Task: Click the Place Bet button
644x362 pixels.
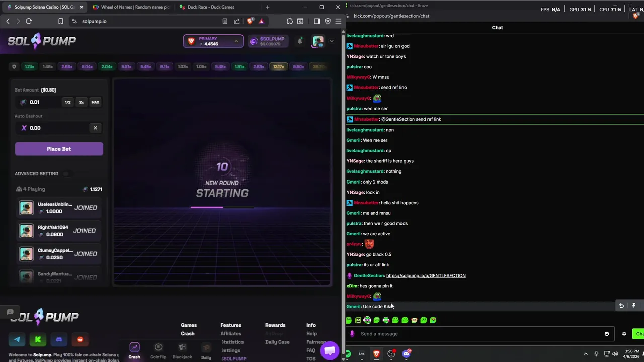Action: point(59,149)
